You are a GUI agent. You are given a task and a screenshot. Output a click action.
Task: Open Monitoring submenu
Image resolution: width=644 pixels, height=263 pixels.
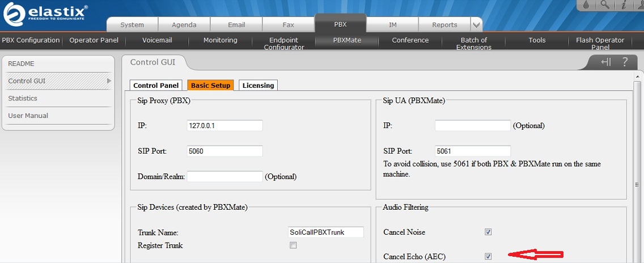tap(220, 40)
